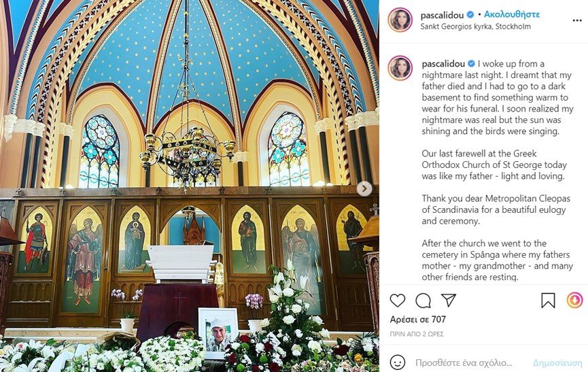Click the ΠΡΙΝ ΑΠΟ 2 ΩΡΕΣ timestamp

pyautogui.click(x=416, y=334)
